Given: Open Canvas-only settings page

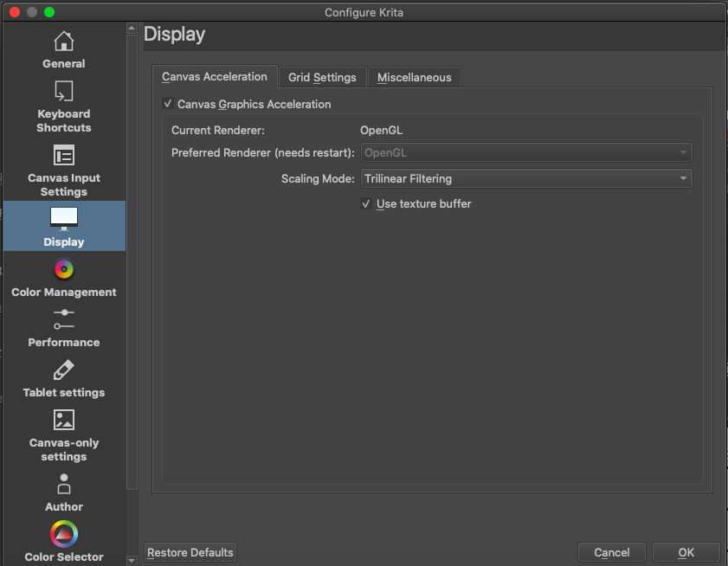Looking at the screenshot, I should (x=64, y=435).
